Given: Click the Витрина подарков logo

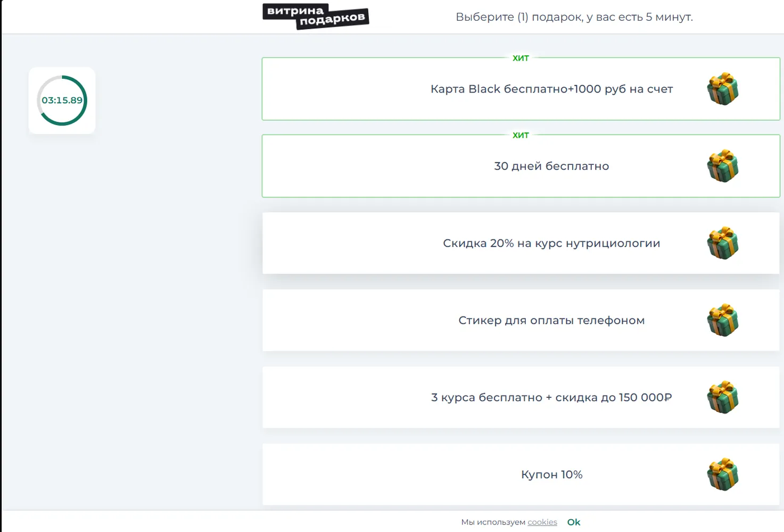Looking at the screenshot, I should [x=316, y=16].
